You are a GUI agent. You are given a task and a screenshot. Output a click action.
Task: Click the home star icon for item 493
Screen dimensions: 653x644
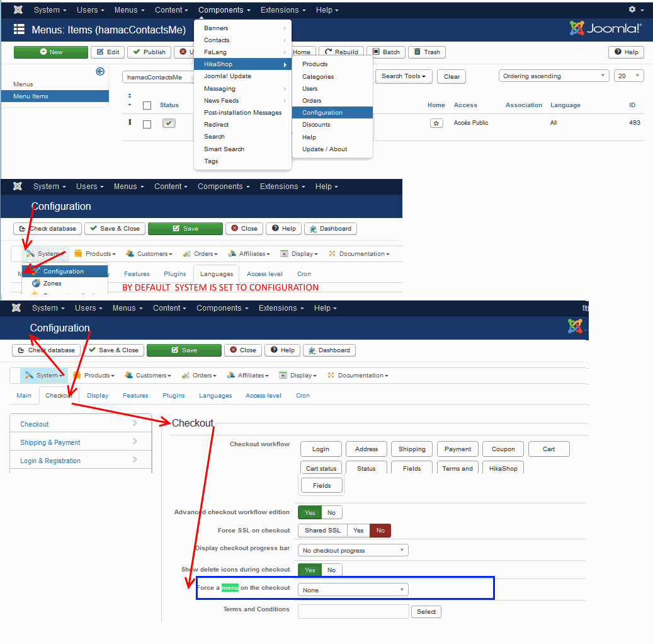point(436,123)
